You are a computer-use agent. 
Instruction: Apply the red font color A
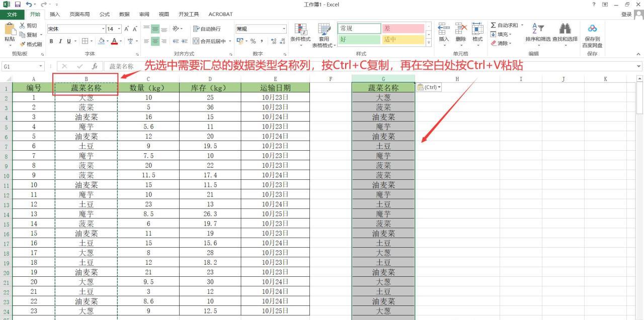[114, 41]
